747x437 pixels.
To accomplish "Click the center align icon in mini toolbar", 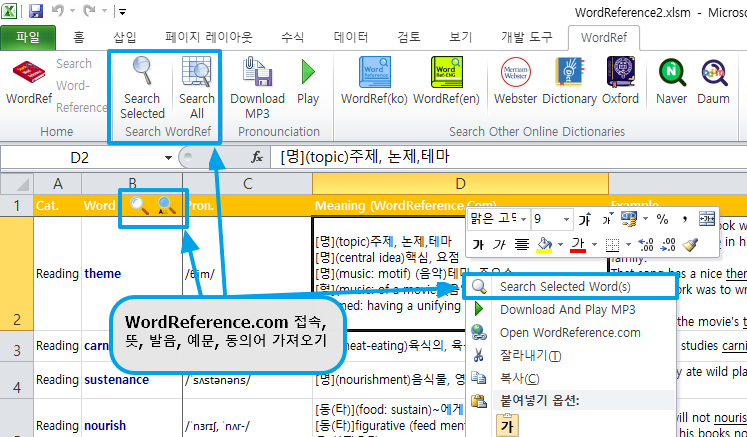I will (x=523, y=245).
